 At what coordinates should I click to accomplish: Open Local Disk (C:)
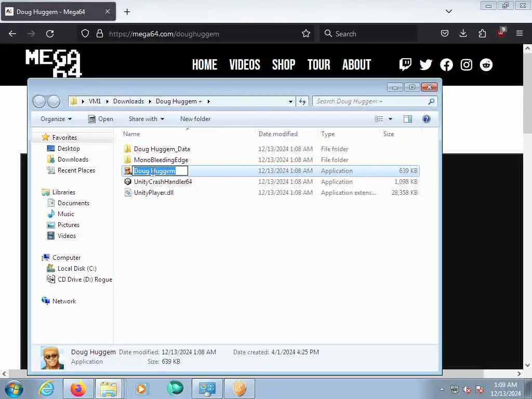pos(77,269)
